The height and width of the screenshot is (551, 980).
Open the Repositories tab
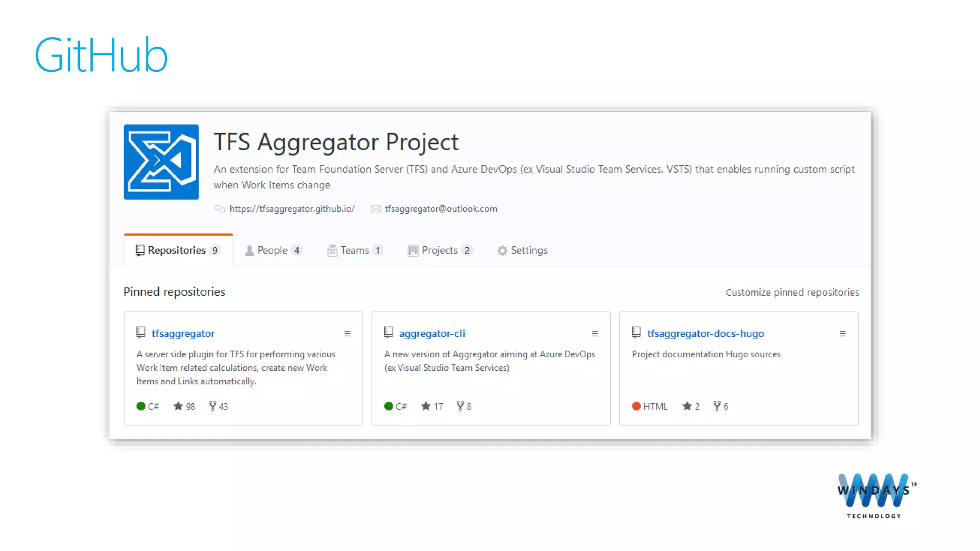[178, 250]
